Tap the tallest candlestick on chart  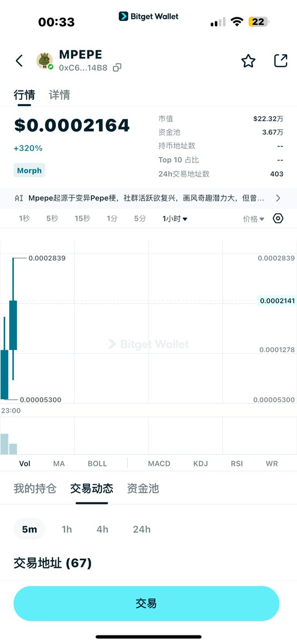click(x=13, y=325)
